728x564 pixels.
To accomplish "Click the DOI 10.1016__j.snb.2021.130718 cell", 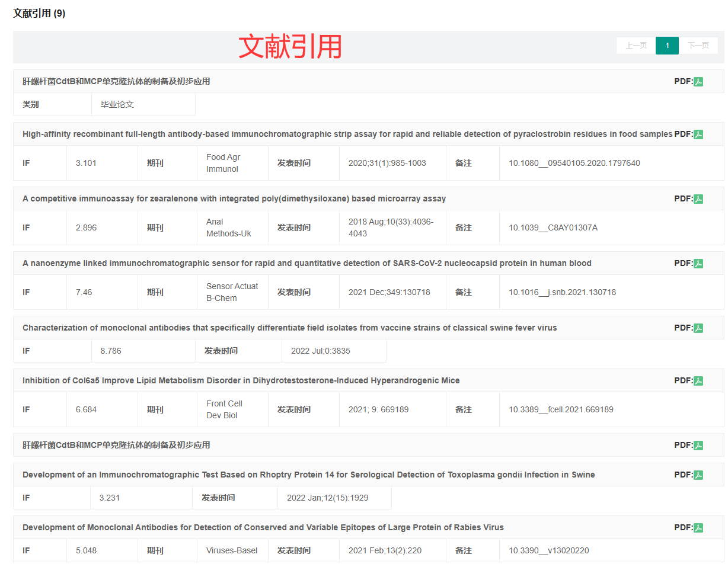I will [562, 293].
